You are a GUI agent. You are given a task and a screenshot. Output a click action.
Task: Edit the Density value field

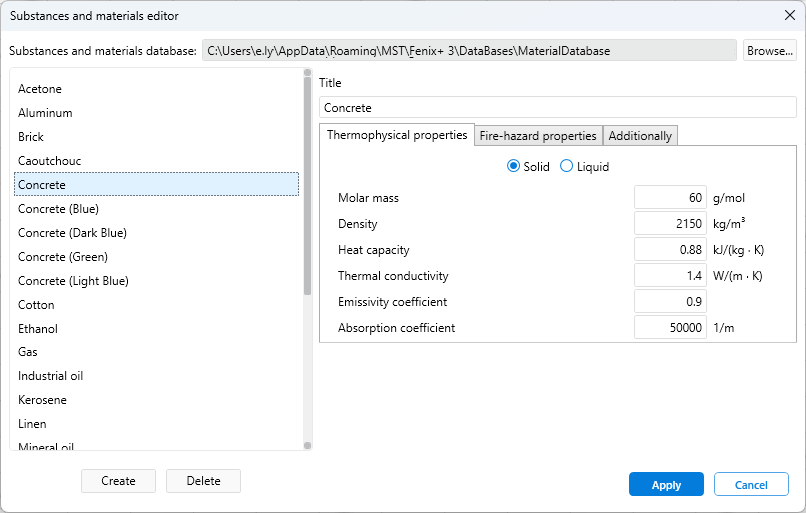point(670,224)
